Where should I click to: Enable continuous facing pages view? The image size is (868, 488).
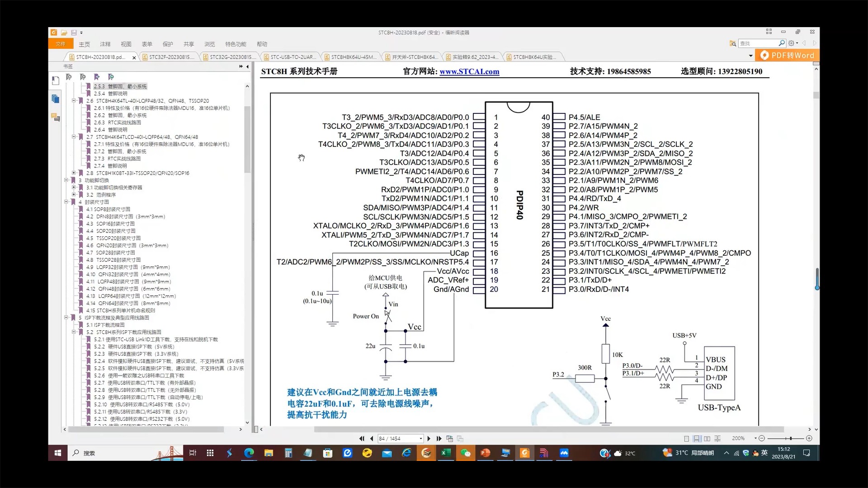tap(717, 439)
